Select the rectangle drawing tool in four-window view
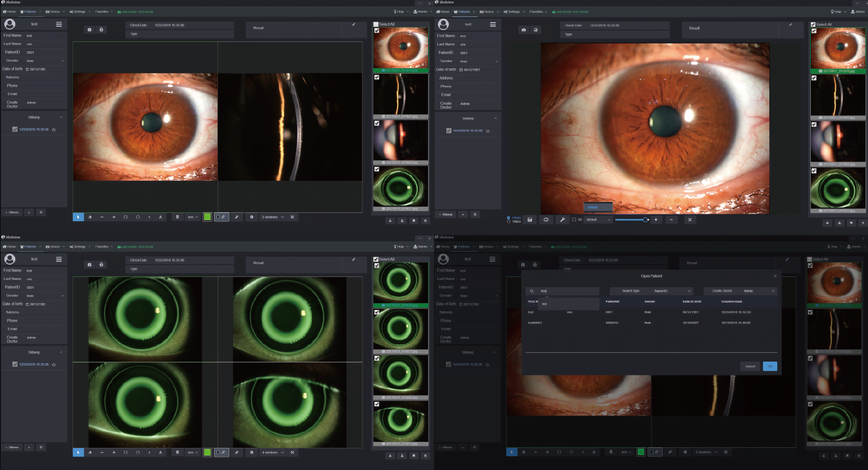 (x=126, y=452)
